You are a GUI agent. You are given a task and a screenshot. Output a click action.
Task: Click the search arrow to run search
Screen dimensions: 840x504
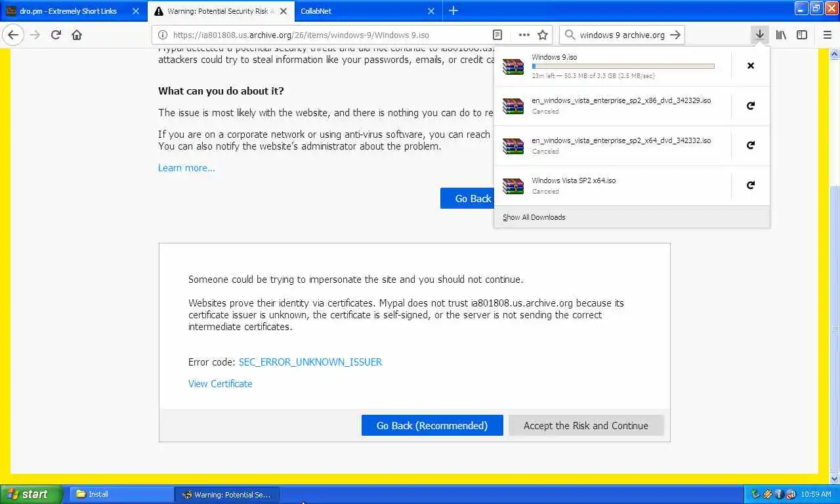click(x=675, y=35)
